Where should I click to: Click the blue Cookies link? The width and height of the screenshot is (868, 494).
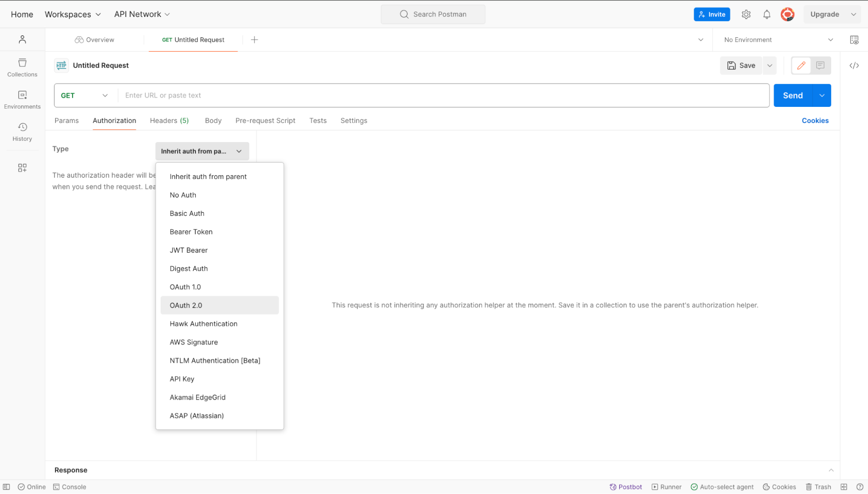point(815,121)
